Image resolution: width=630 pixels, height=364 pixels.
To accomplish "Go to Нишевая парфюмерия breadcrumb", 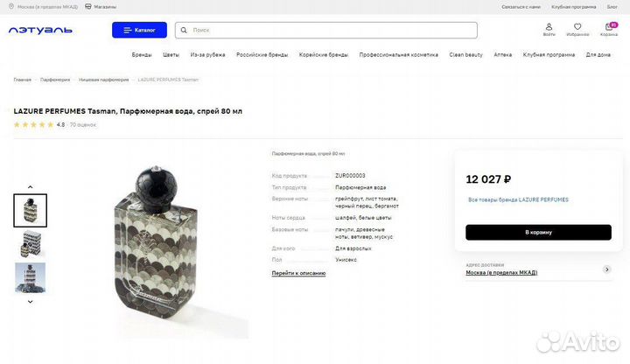I will (x=103, y=80).
